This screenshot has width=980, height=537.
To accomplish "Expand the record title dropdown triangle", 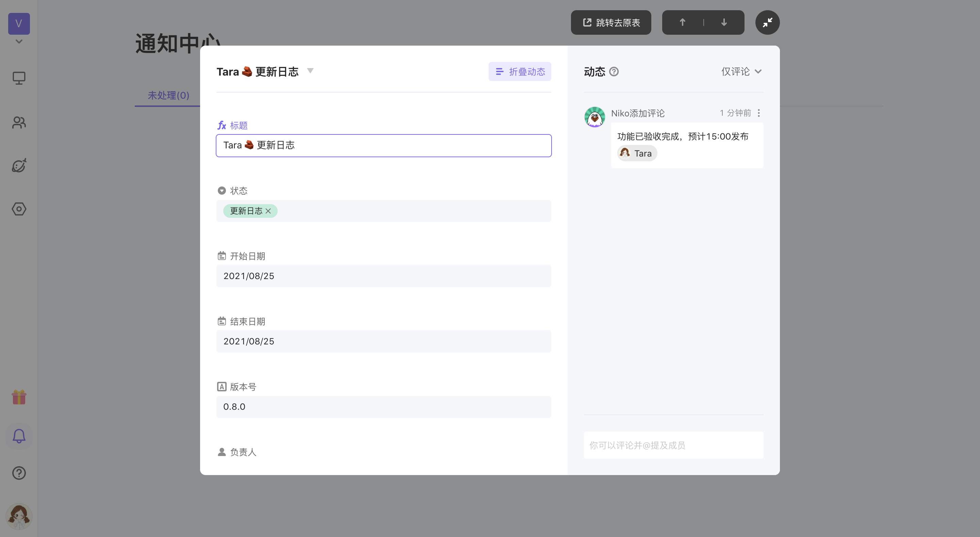I will pos(310,71).
